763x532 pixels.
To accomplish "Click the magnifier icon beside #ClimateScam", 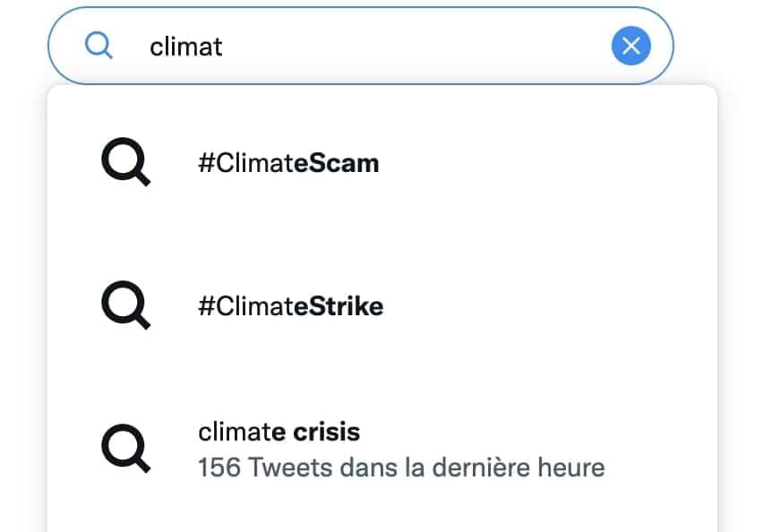I will 124,164.
